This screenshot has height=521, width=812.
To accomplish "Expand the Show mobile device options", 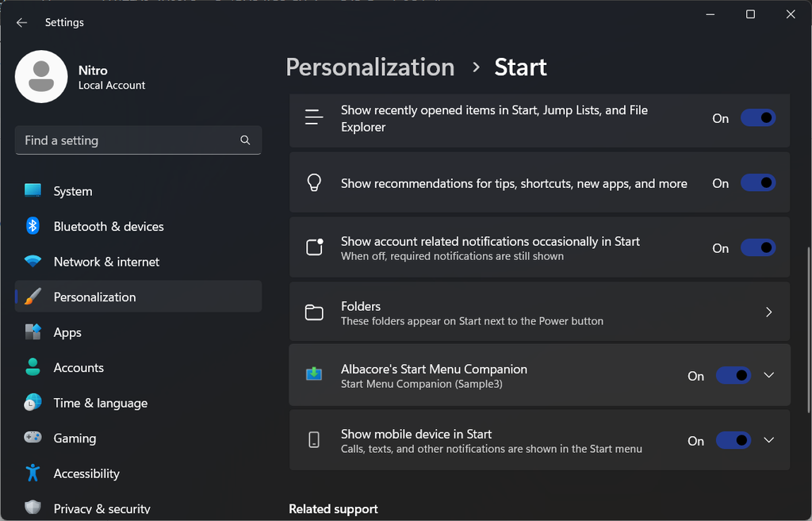I will 768,440.
